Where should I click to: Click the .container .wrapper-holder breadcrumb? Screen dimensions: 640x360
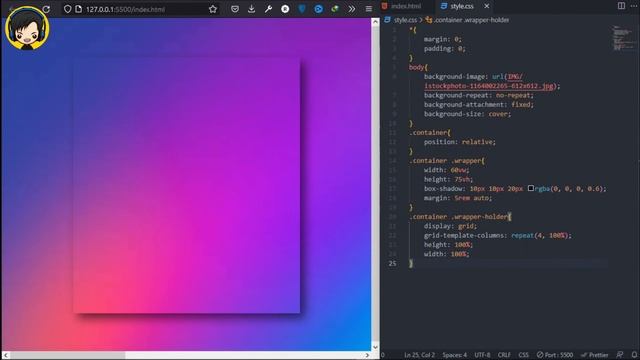(x=471, y=20)
